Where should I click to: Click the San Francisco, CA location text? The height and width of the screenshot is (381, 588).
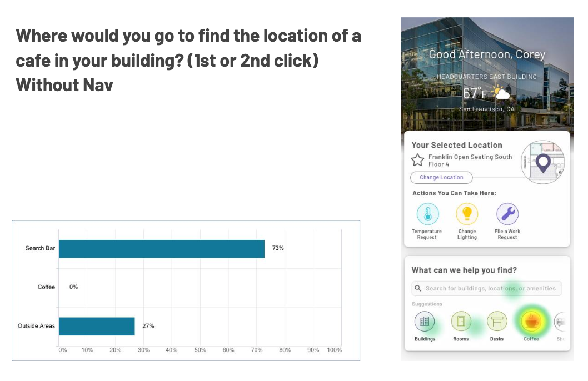coord(486,109)
